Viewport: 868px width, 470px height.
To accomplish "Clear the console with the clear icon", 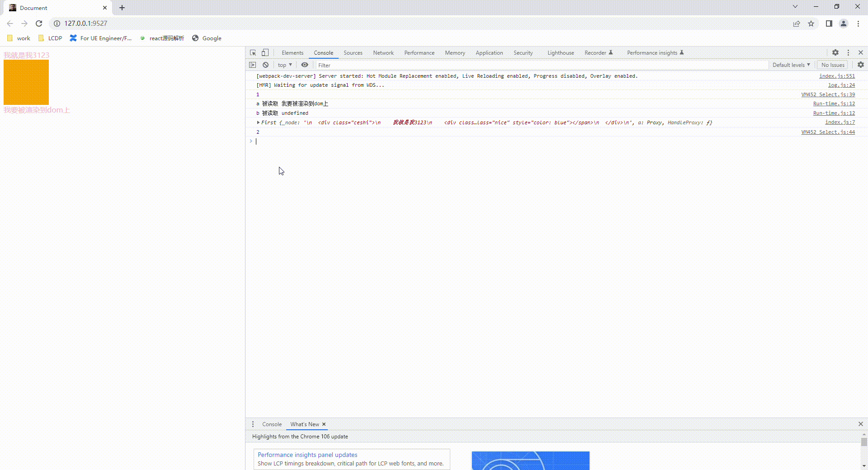I will [x=266, y=65].
